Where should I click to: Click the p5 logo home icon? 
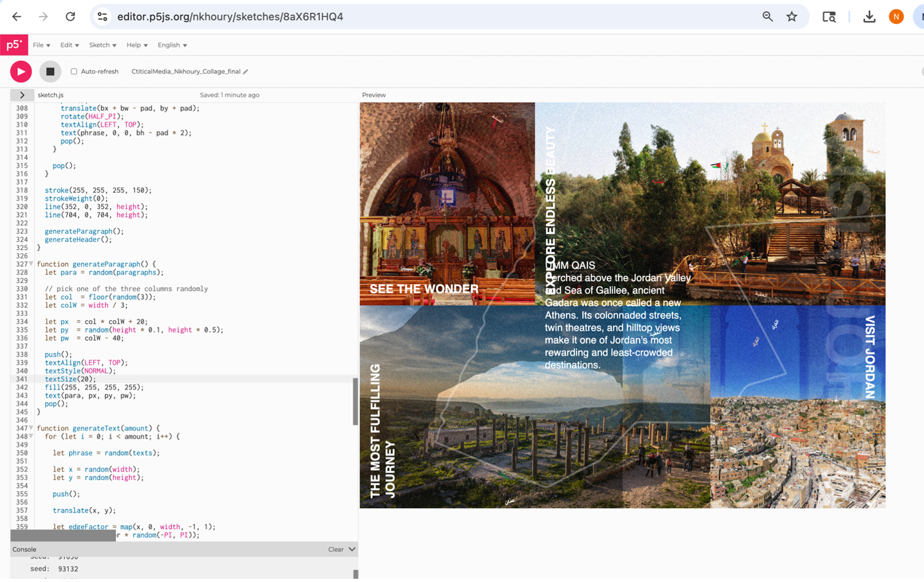(14, 45)
